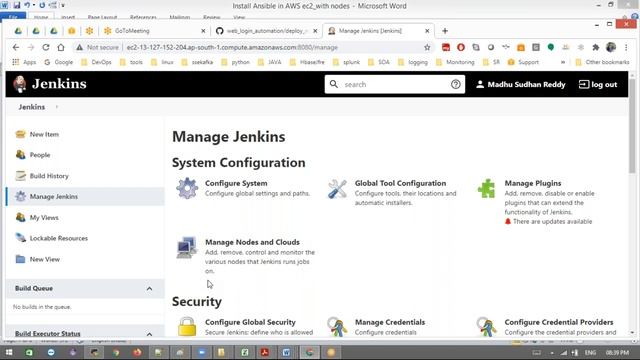This screenshot has height=360, width=640.
Task: Go back with browser back arrow
Action: (x=16, y=47)
